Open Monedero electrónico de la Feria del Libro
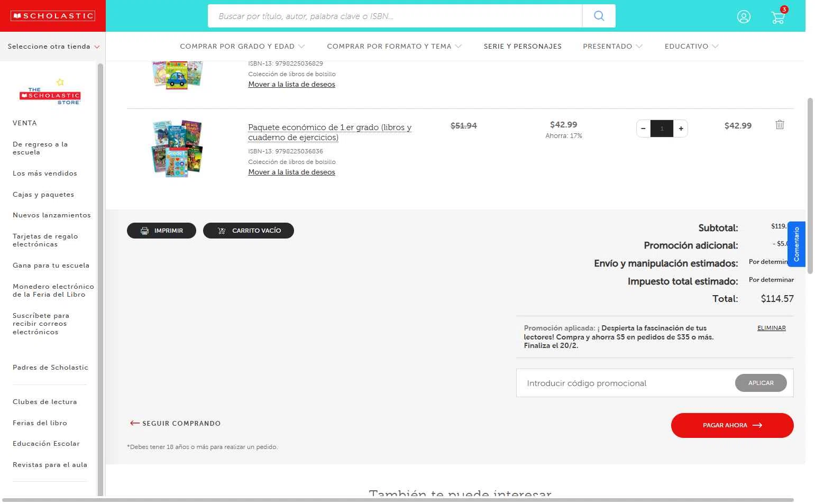This screenshot has height=504, width=815. click(x=53, y=290)
